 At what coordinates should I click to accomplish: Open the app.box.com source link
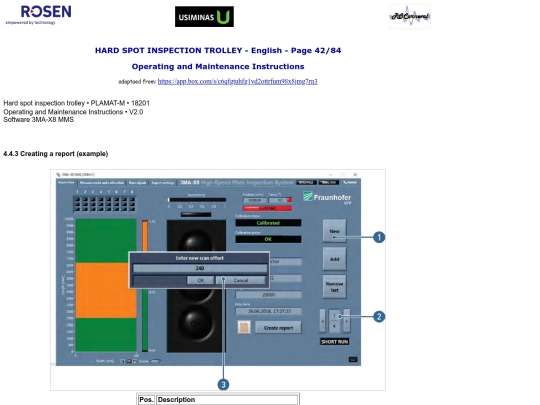click(x=237, y=82)
